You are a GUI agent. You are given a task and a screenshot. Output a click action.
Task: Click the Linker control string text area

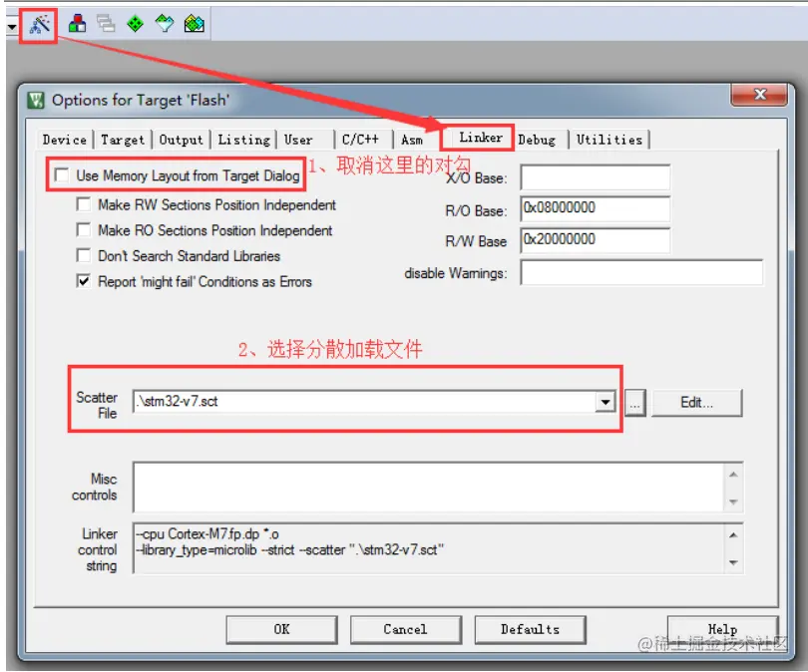[429, 548]
